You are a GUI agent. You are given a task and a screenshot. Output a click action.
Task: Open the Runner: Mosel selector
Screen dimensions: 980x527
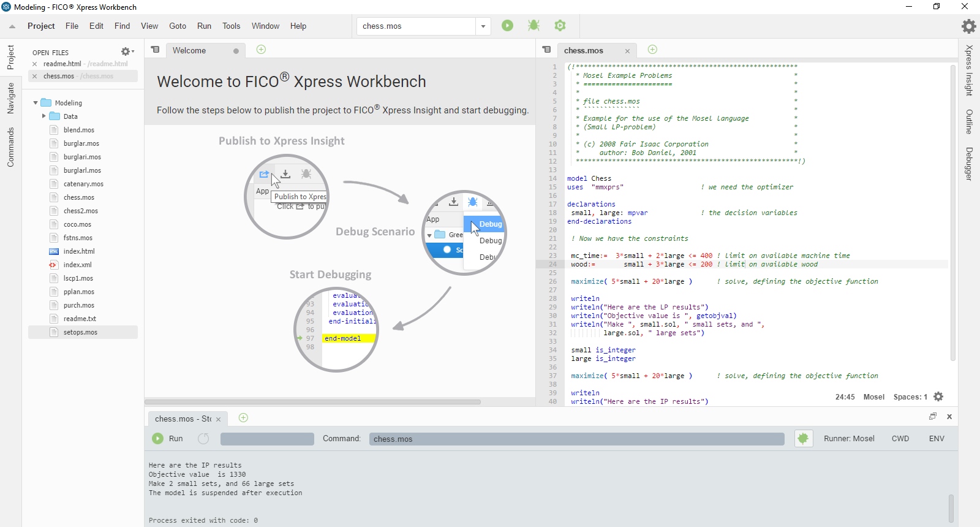point(849,439)
